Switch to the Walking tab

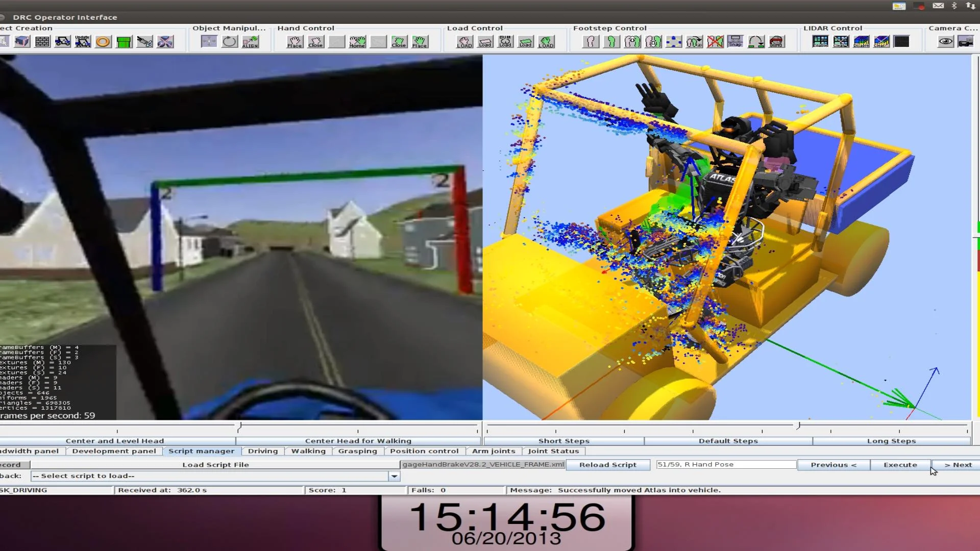click(x=308, y=451)
